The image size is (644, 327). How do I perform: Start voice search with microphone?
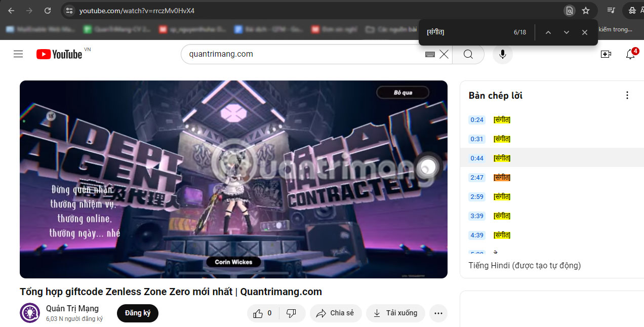tap(502, 54)
